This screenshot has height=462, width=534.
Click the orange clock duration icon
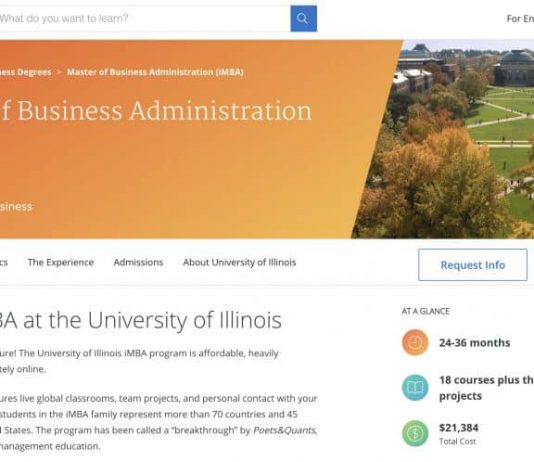tap(415, 342)
